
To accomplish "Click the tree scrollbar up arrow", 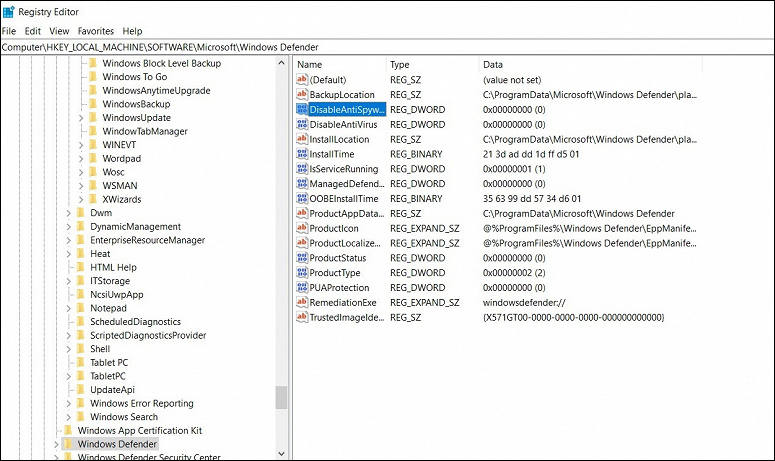I will (281, 63).
